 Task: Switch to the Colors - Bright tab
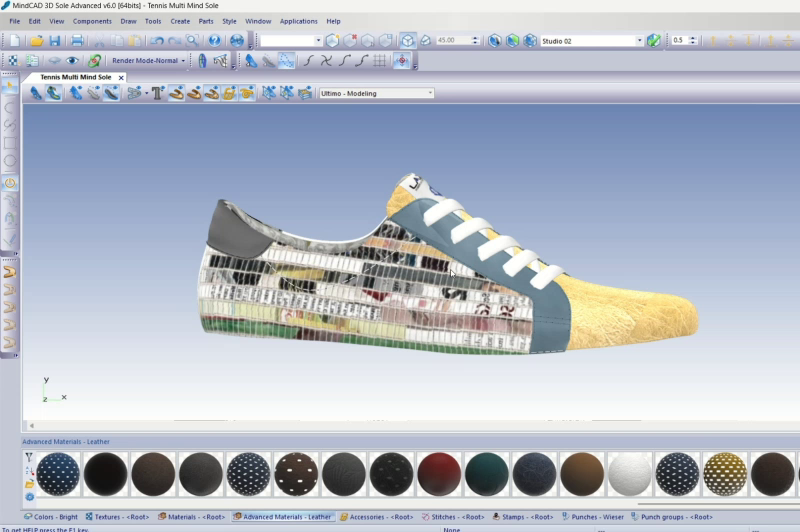click(x=51, y=517)
